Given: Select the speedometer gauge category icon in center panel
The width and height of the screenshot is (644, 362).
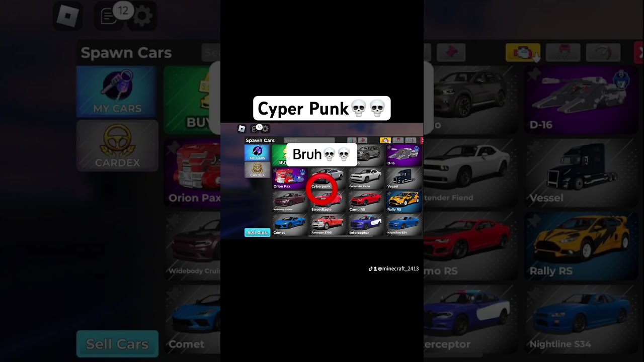Looking at the screenshot, I should tap(411, 140).
